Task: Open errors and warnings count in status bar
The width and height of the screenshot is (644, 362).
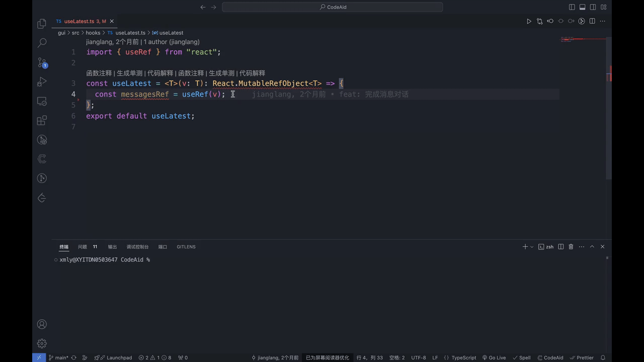Action: pos(155,357)
